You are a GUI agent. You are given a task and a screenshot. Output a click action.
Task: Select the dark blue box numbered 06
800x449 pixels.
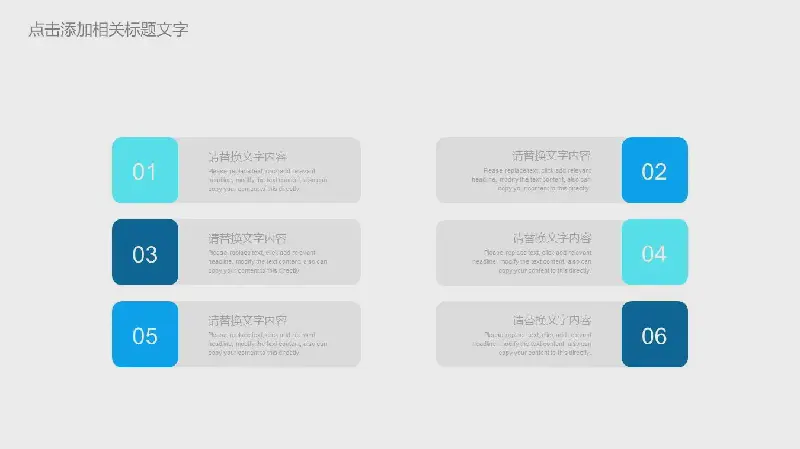click(x=654, y=335)
